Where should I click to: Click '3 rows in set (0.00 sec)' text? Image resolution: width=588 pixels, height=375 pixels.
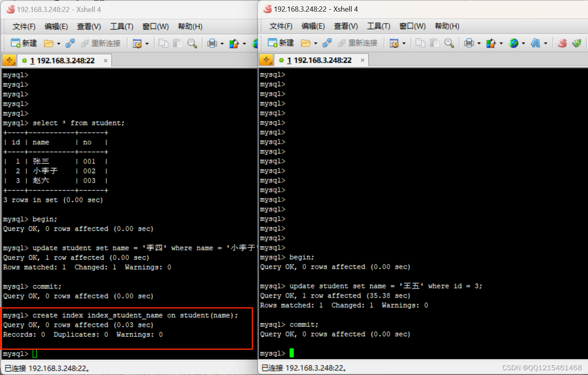click(x=53, y=200)
